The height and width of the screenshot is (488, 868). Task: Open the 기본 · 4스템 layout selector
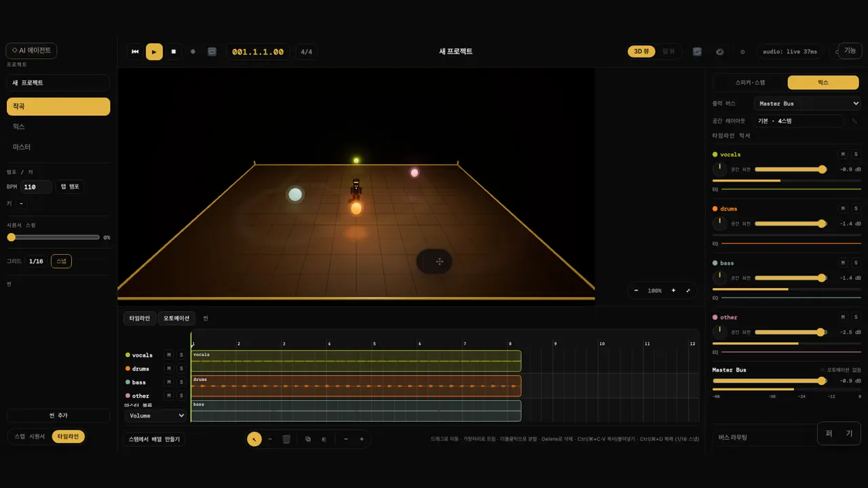[x=798, y=121]
